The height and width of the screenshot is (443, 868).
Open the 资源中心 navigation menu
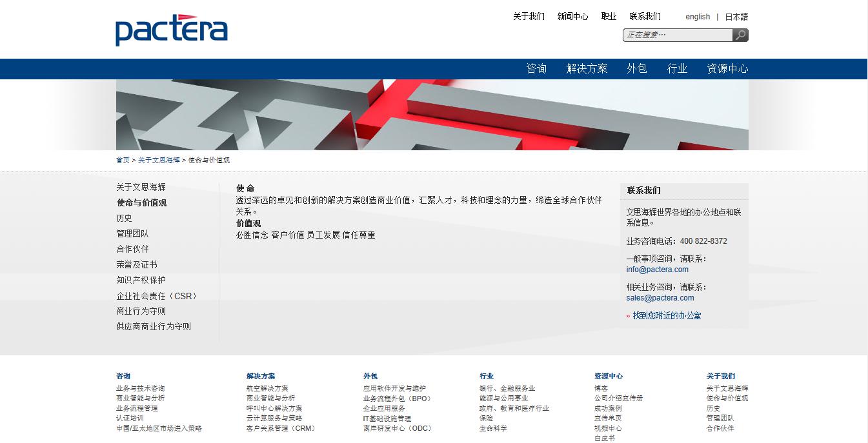pyautogui.click(x=727, y=68)
